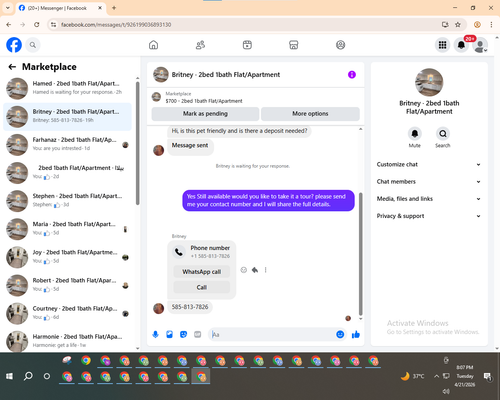
Task: Click Mark as pending button
Action: click(205, 114)
